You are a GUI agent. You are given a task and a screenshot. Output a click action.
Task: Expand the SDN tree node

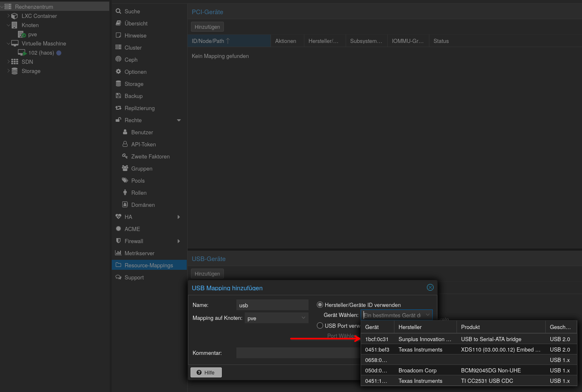(x=8, y=62)
